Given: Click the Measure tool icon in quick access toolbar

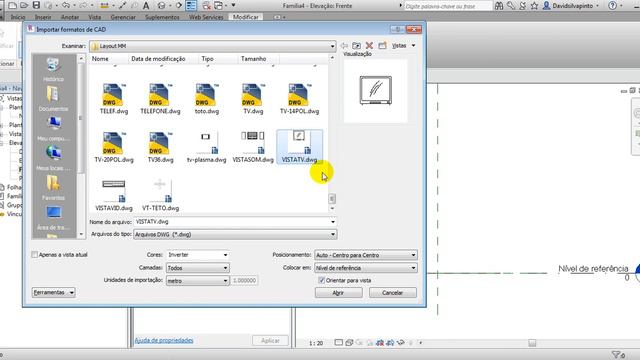Looking at the screenshot, I should (104, 6).
